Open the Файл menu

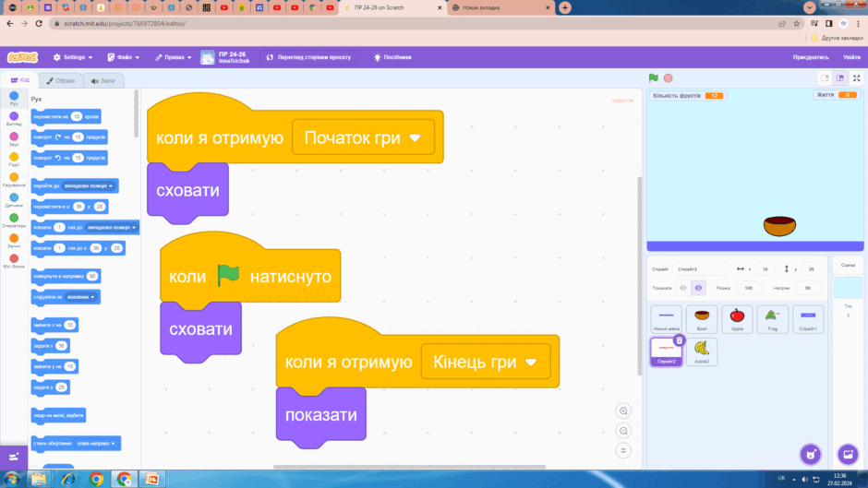tap(124, 57)
